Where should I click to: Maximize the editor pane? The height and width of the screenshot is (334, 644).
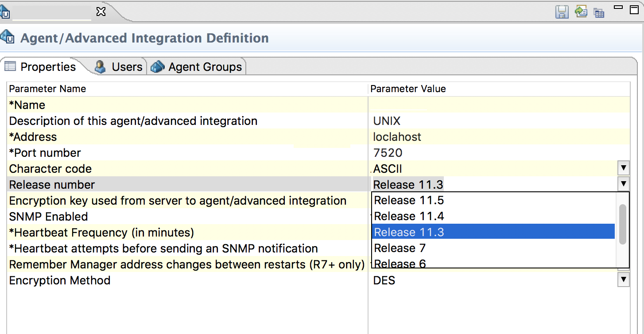point(634,9)
